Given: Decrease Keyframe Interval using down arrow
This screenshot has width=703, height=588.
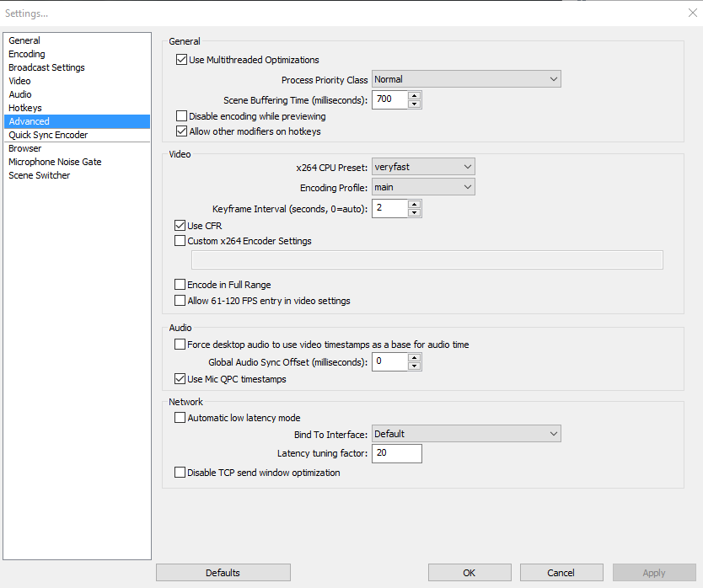Looking at the screenshot, I should point(415,213).
